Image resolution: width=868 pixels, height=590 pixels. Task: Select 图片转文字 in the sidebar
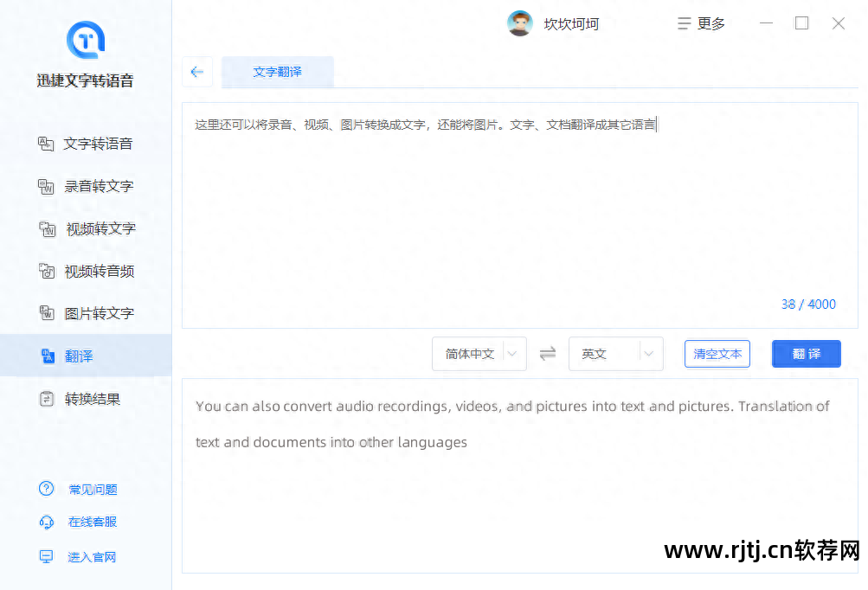[87, 313]
